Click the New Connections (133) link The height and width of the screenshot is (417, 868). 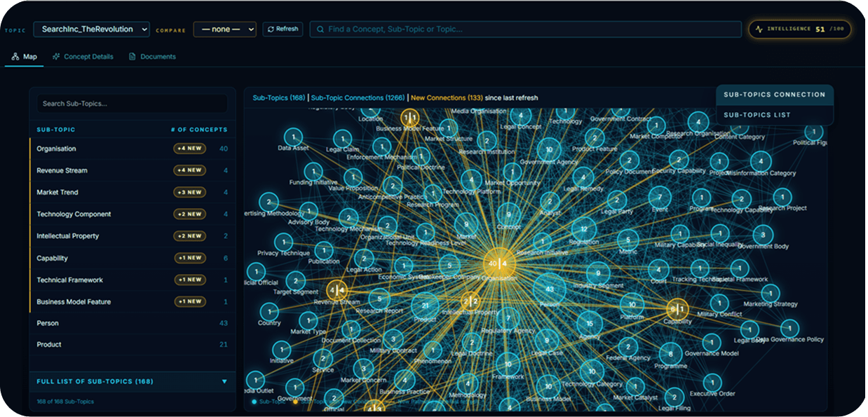[447, 98]
